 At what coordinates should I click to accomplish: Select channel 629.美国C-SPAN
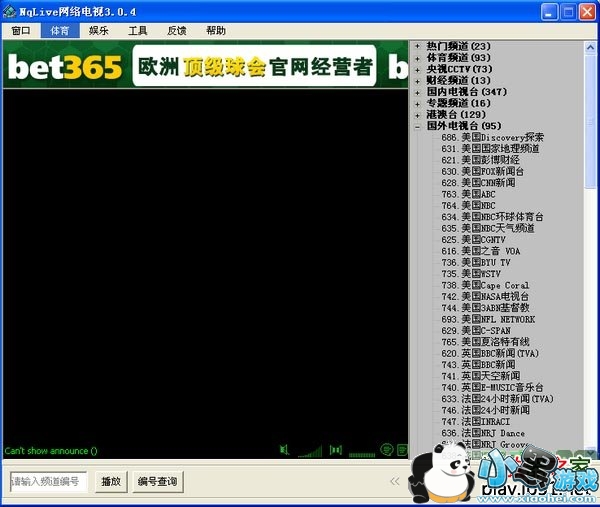476,331
